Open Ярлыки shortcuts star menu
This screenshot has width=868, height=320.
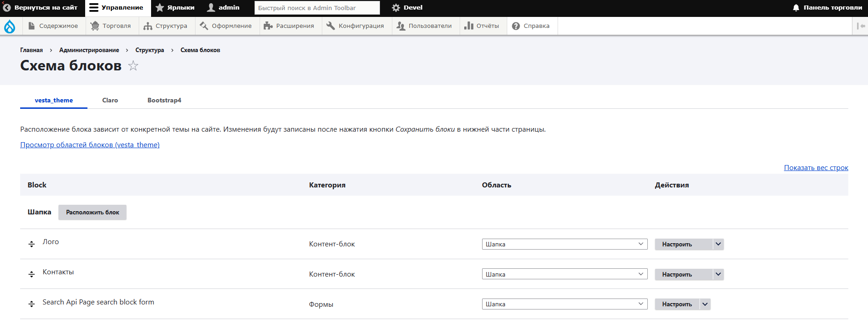175,8
